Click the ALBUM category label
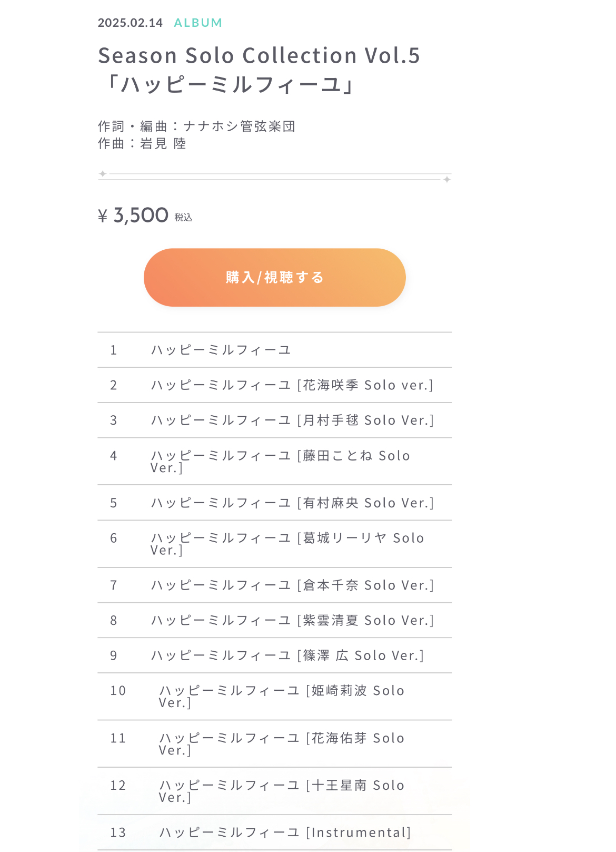The image size is (616, 852). [198, 23]
